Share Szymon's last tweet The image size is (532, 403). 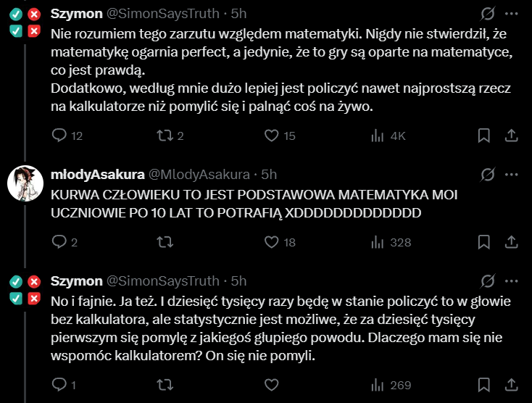click(x=510, y=384)
